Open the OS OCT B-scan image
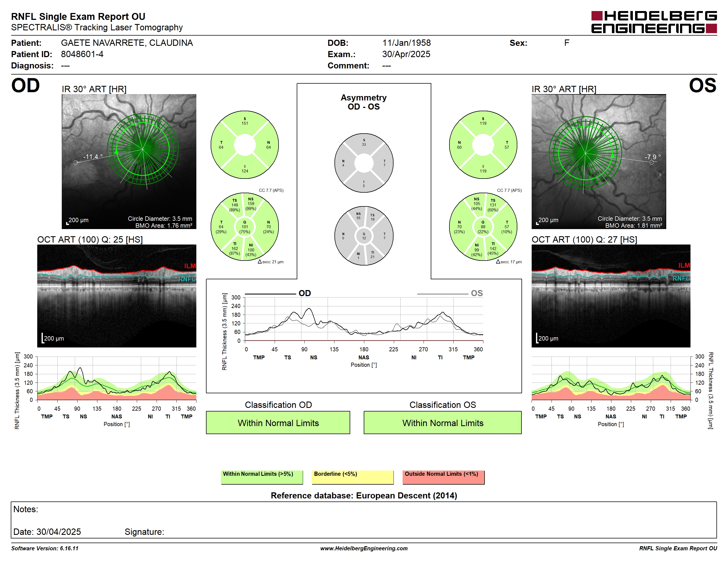This screenshot has height=563, width=728. (611, 296)
